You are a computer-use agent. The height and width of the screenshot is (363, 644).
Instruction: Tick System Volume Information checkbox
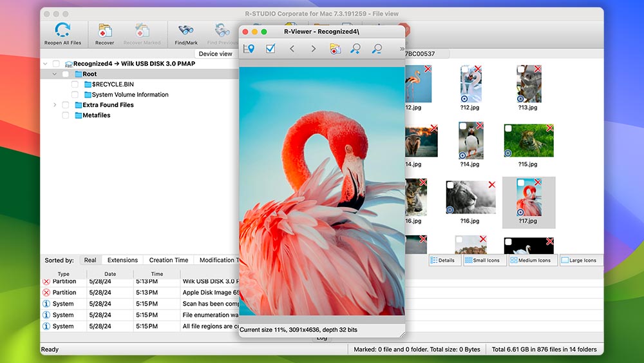point(75,95)
